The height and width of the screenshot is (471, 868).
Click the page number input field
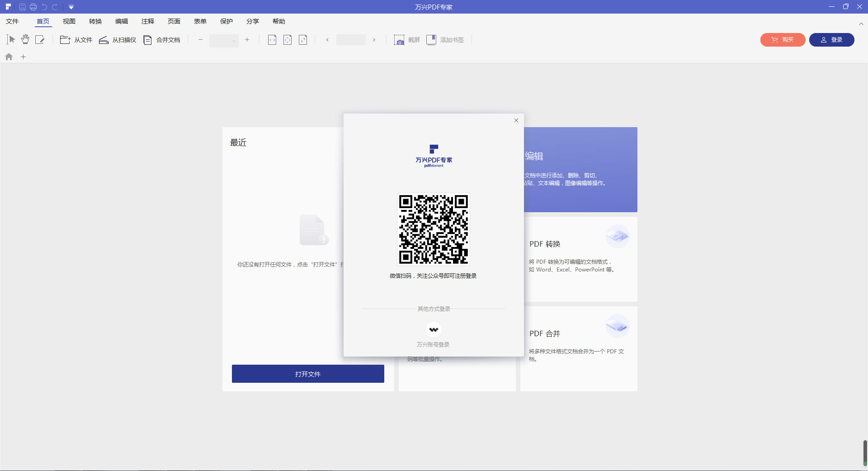[x=350, y=40]
